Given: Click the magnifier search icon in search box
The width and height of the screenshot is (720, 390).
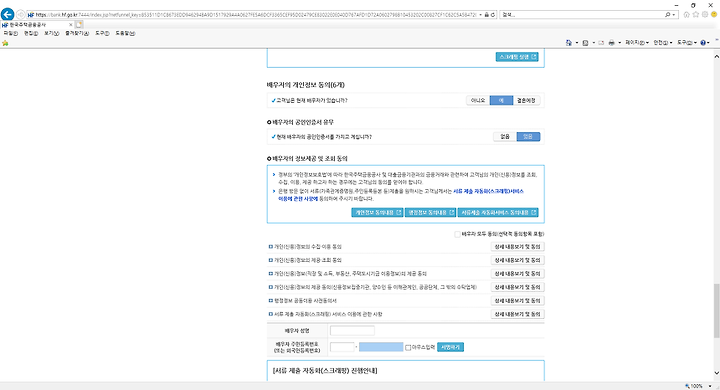Looking at the screenshot, I should pos(668,15).
